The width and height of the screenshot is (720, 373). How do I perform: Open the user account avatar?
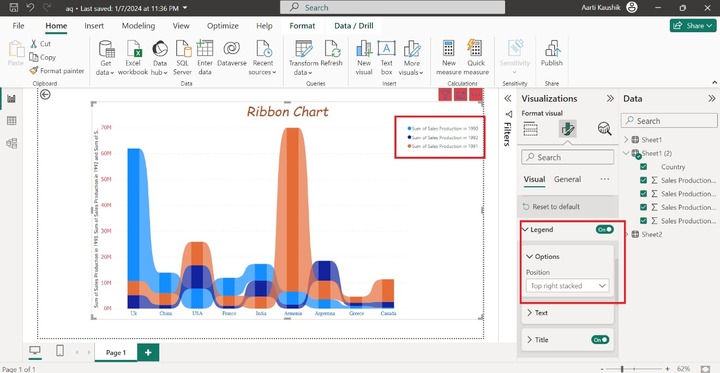point(632,7)
